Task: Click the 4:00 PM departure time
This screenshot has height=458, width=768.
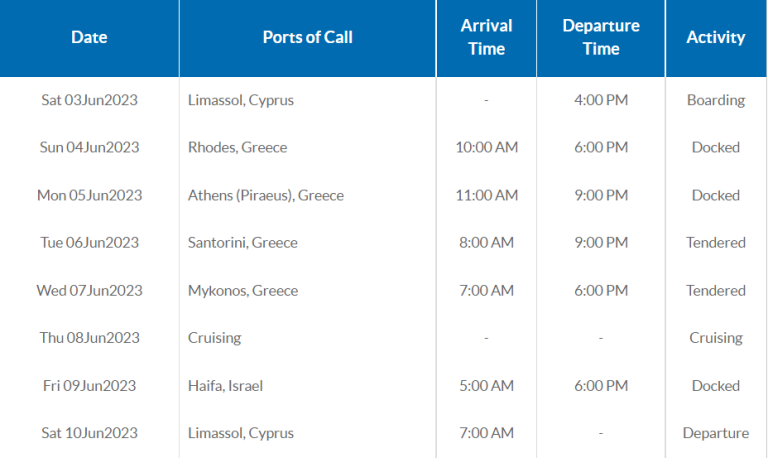Action: (600, 100)
